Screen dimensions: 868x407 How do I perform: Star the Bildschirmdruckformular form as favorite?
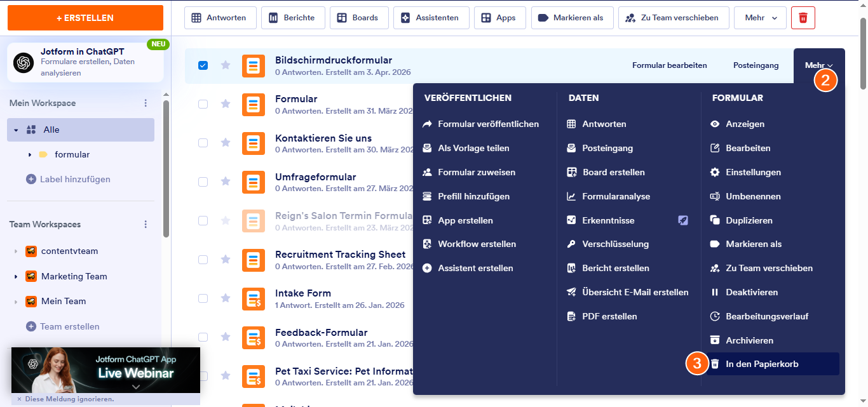(x=225, y=65)
